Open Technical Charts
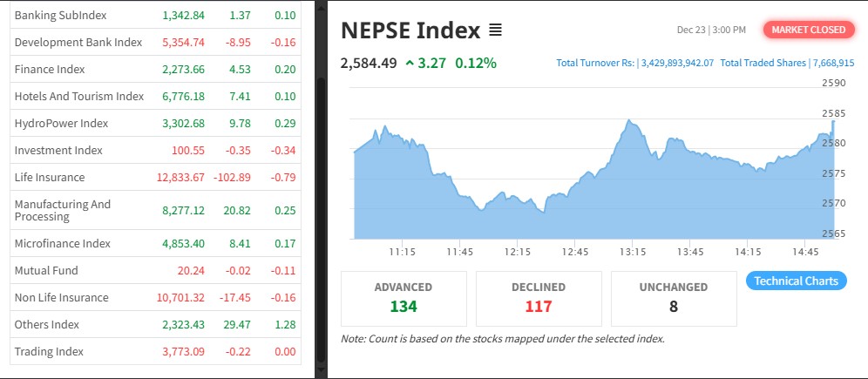 pyautogui.click(x=796, y=281)
